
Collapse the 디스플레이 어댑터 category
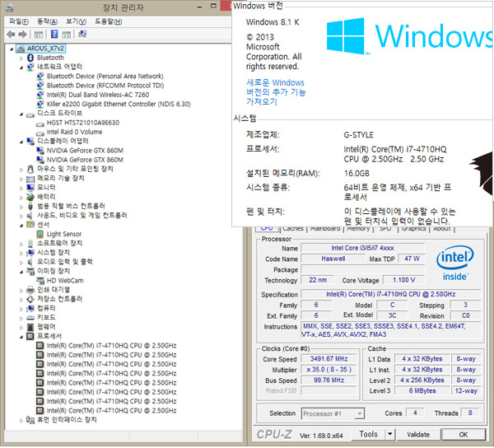click(x=21, y=142)
